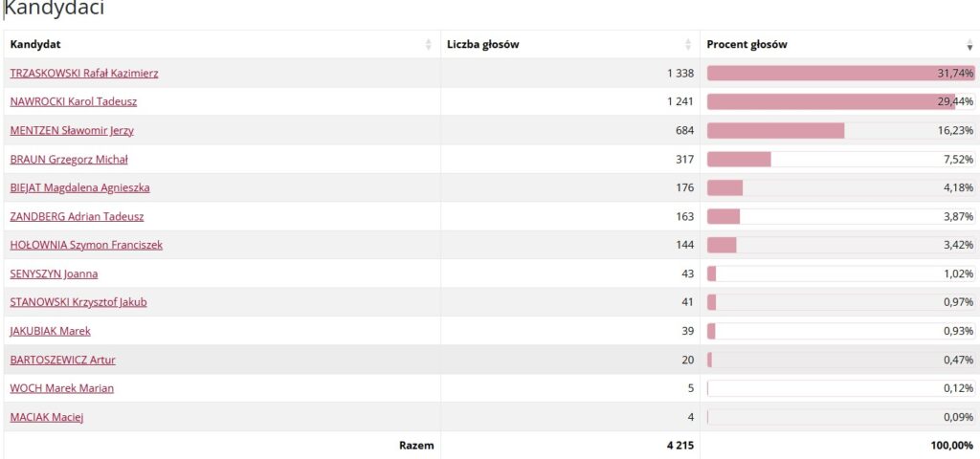Open NAWROCKI Karol Tadeusz candidate page
This screenshot has height=459, width=980.
coord(74,101)
